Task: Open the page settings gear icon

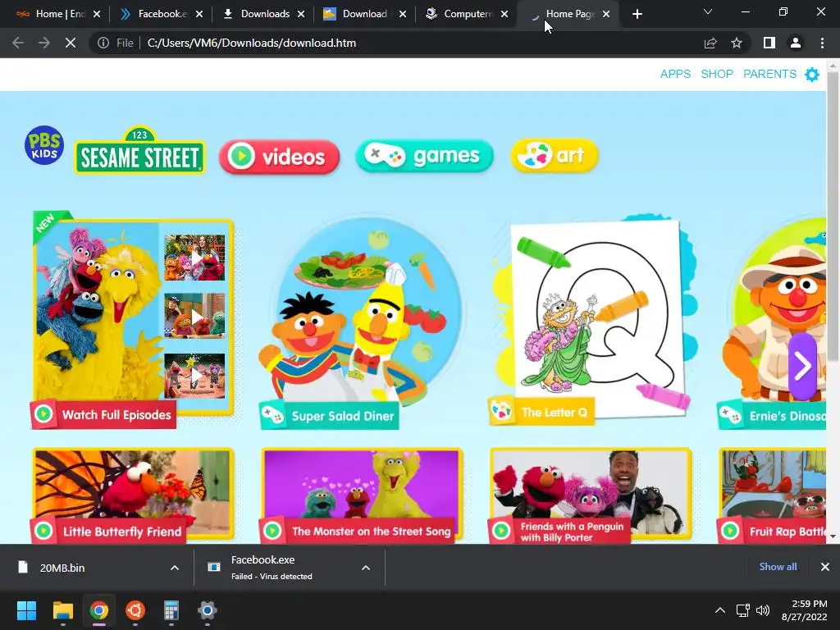Action: (x=812, y=75)
